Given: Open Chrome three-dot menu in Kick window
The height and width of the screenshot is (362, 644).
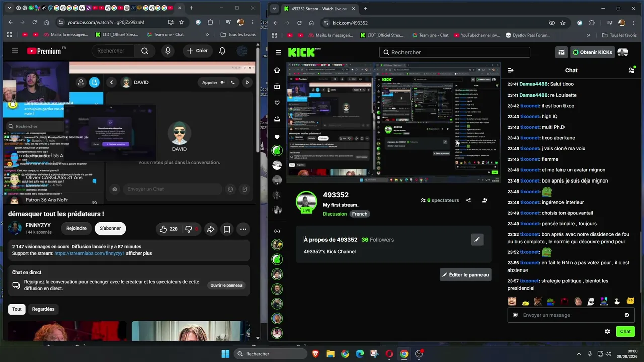Looking at the screenshot, I should [634, 23].
